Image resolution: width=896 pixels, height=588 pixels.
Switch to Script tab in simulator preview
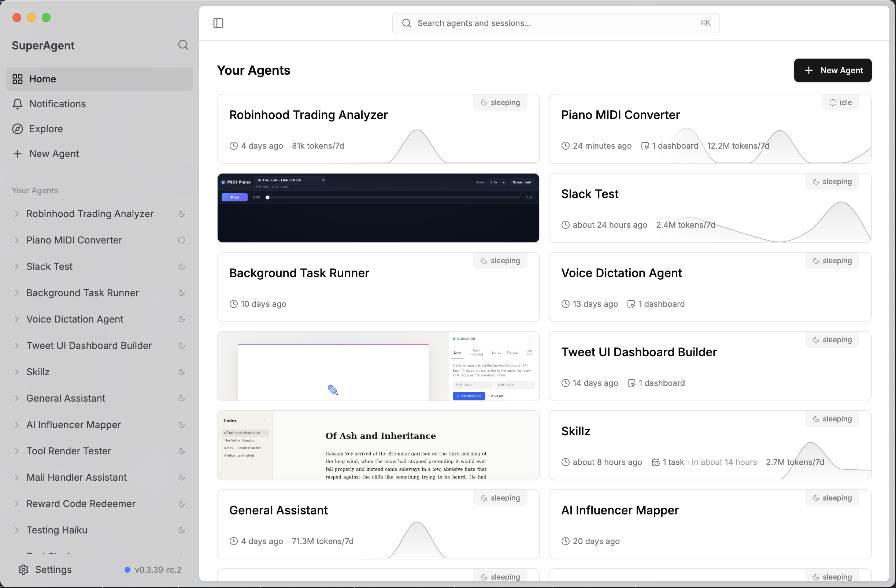click(x=496, y=353)
